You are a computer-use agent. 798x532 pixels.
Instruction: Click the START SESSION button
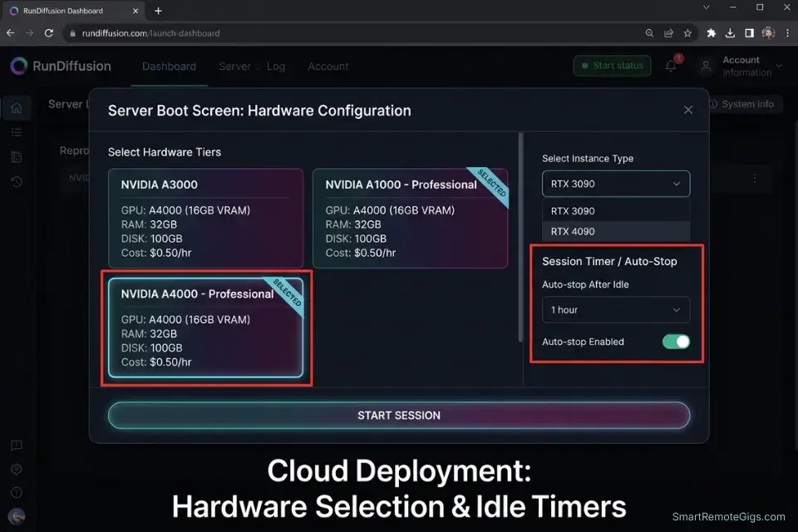coord(399,416)
